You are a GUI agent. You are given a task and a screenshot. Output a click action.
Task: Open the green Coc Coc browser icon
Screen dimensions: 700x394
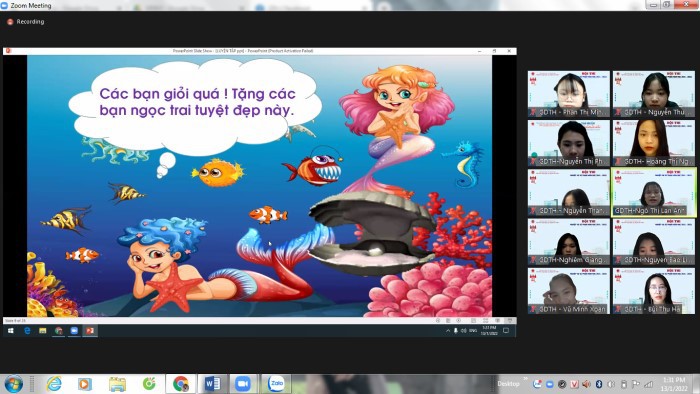(149, 384)
